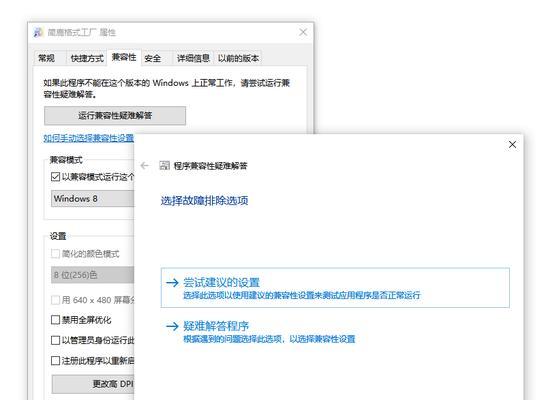Uncheck 以兼容模式运行这个程序 checkbox
This screenshot has width=550, height=400.
(x=55, y=177)
